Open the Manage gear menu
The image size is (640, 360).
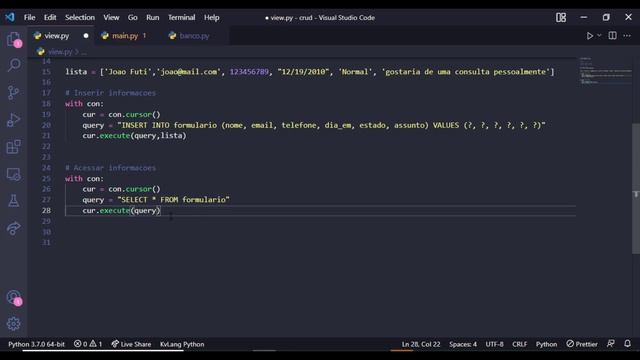tap(13, 324)
